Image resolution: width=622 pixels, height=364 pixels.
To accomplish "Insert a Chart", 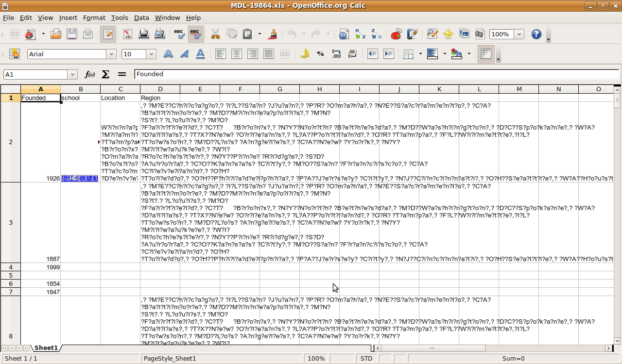I will 396,34.
